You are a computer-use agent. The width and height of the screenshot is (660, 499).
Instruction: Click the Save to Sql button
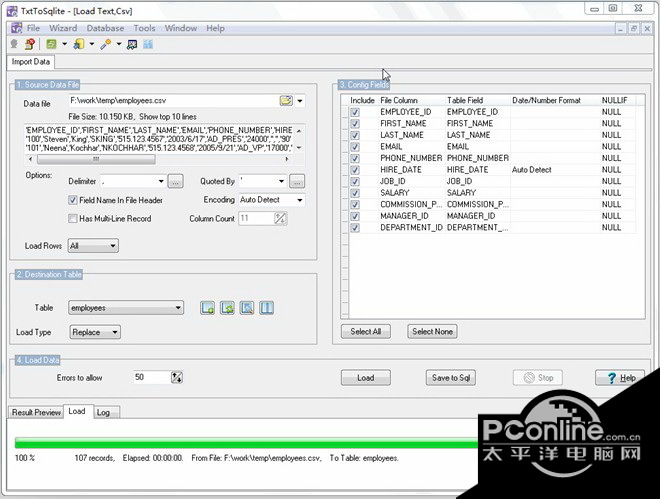[x=451, y=378]
